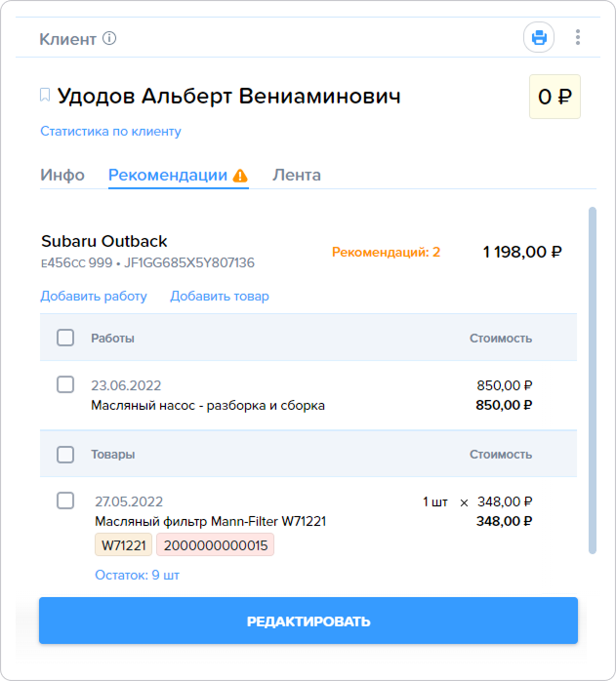Viewport: 616px width, 681px height.
Task: Click the РЕДАКТИРОВАТЬ button
Action: (x=308, y=621)
